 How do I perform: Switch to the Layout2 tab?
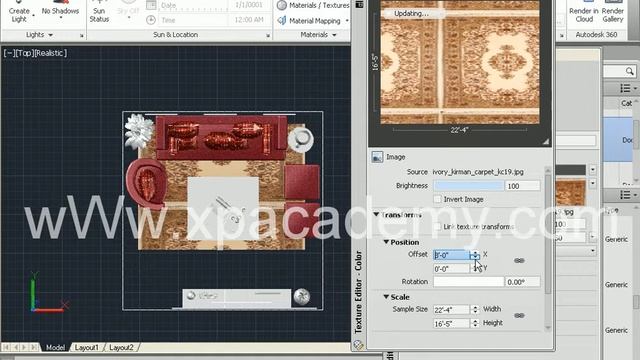click(121, 347)
